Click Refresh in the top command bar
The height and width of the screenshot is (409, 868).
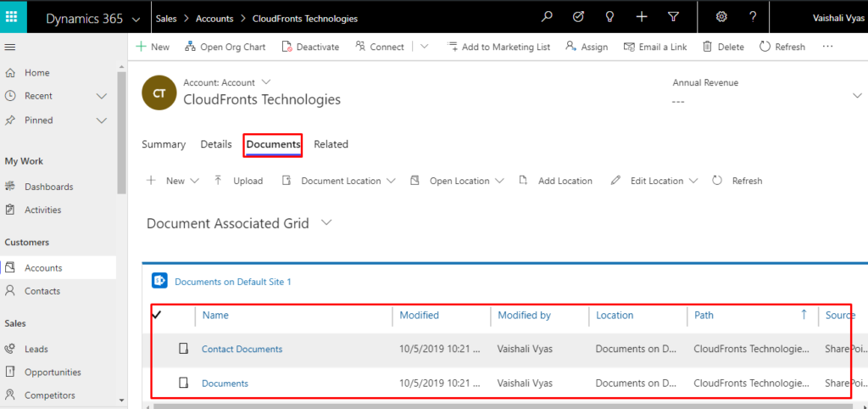click(x=782, y=48)
